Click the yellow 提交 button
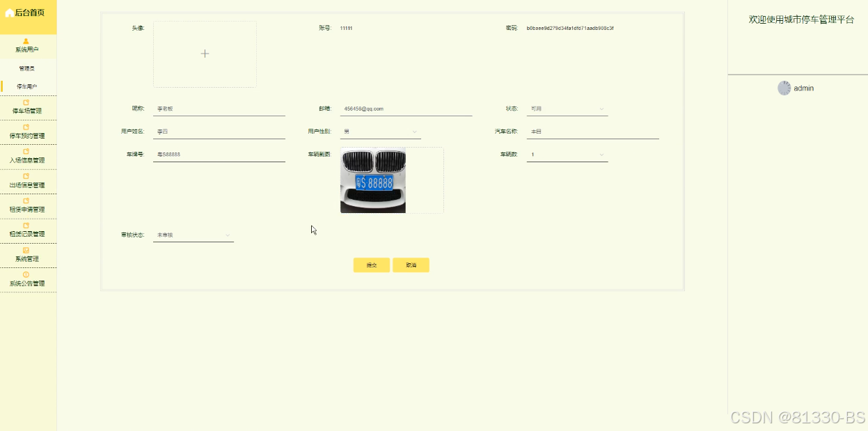Image resolution: width=868 pixels, height=431 pixels. pyautogui.click(x=372, y=265)
